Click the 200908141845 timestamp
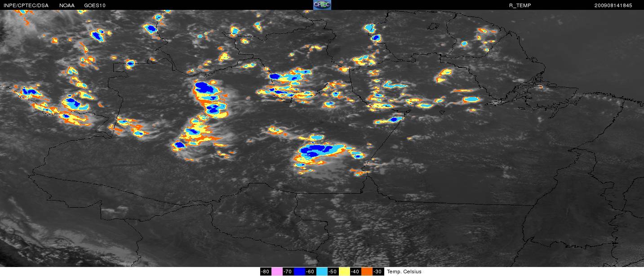Screen dimensions: 644x276 click(x=613, y=5)
